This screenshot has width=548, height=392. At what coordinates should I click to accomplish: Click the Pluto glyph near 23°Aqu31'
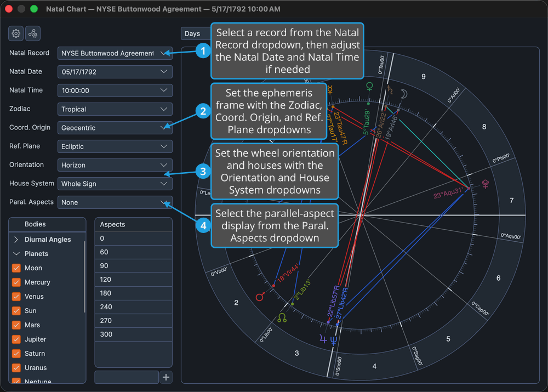[x=486, y=184]
